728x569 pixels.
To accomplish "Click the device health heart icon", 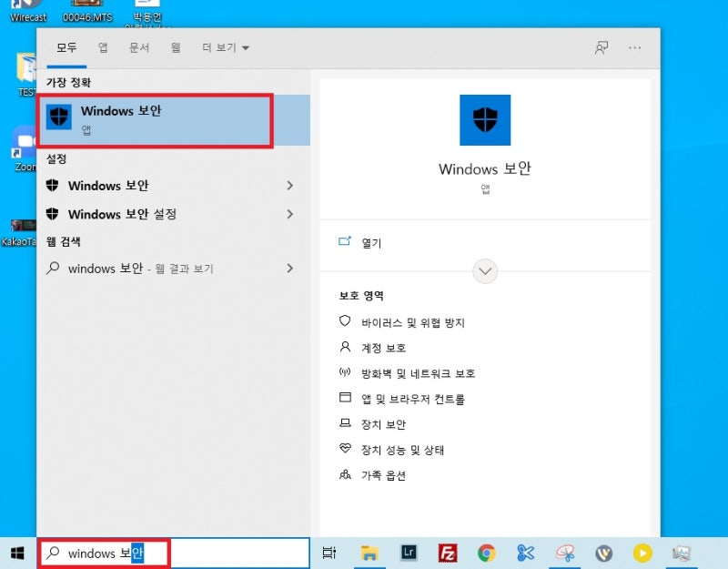I will [345, 448].
